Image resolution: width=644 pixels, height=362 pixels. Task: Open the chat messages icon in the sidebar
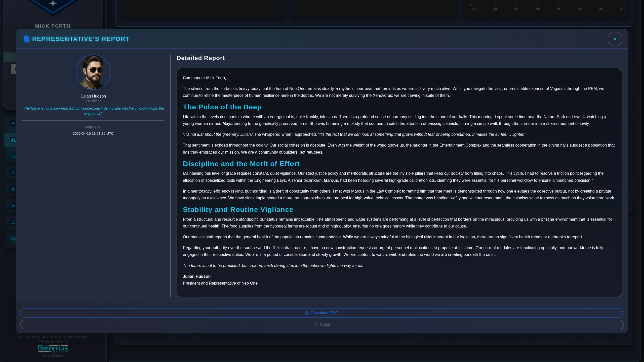[13, 206]
